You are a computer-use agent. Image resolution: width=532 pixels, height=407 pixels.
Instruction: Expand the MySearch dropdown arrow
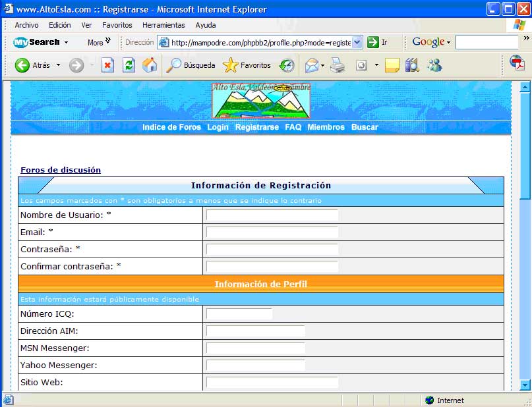(x=66, y=42)
